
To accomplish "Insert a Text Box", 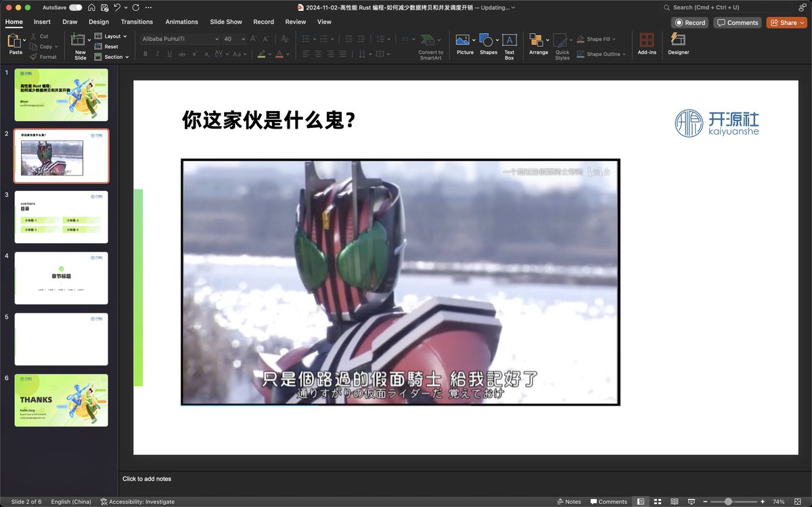I will click(510, 46).
